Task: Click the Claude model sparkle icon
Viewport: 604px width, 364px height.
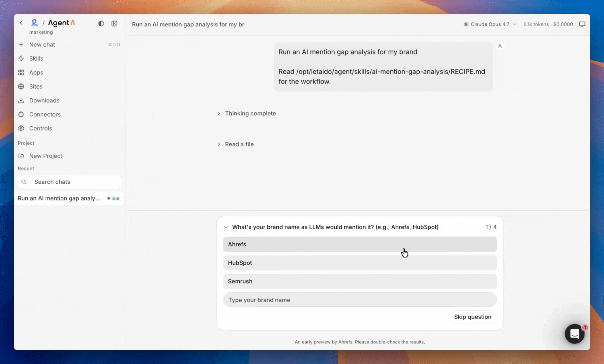Action: pos(466,24)
